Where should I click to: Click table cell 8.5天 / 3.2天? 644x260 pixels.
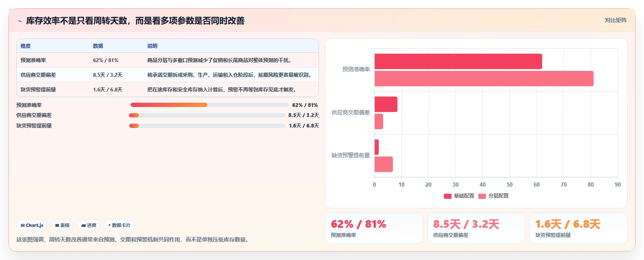point(107,75)
